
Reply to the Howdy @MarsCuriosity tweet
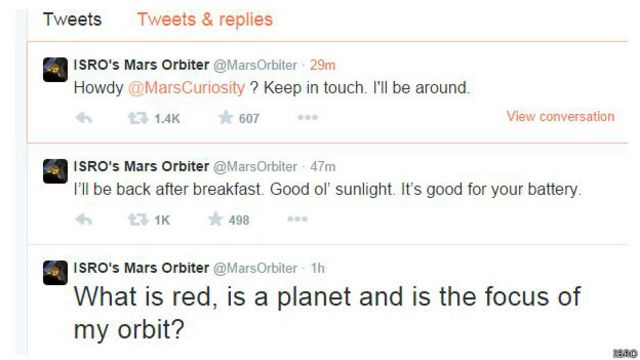[x=84, y=118]
